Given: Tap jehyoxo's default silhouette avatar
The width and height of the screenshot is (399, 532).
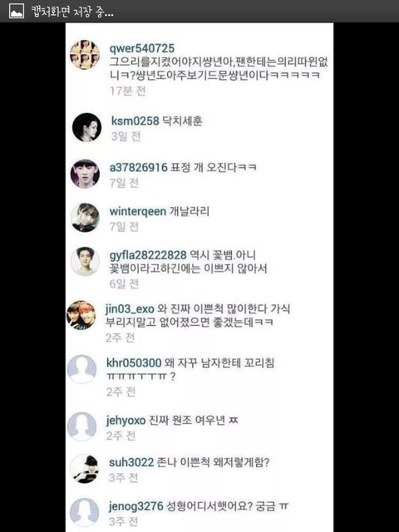Looking at the screenshot, I should (81, 426).
